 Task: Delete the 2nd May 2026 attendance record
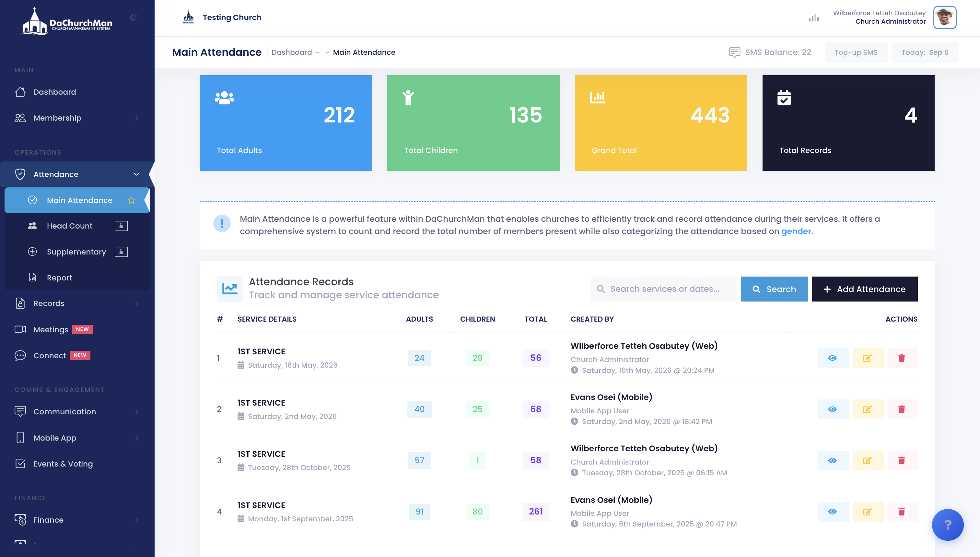coord(902,409)
